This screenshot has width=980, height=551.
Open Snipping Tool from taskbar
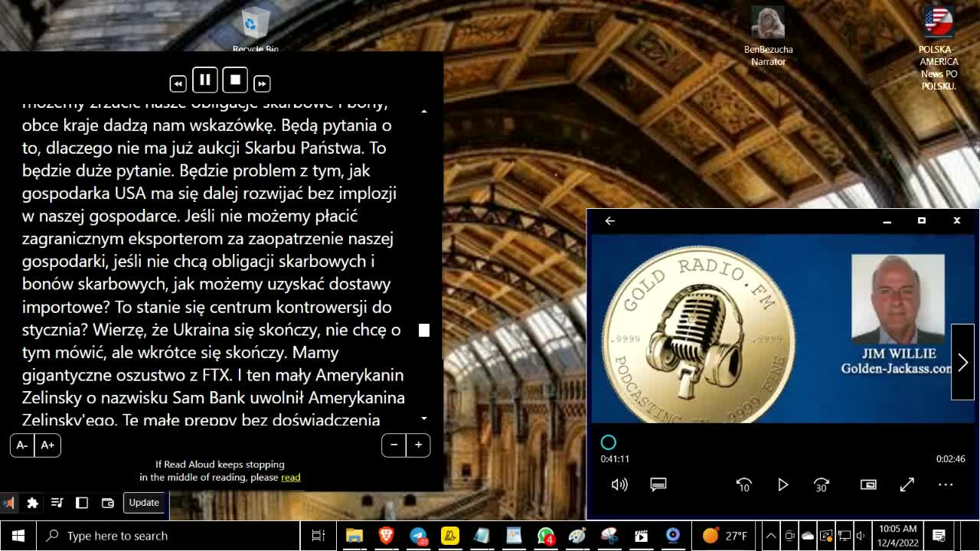[609, 536]
